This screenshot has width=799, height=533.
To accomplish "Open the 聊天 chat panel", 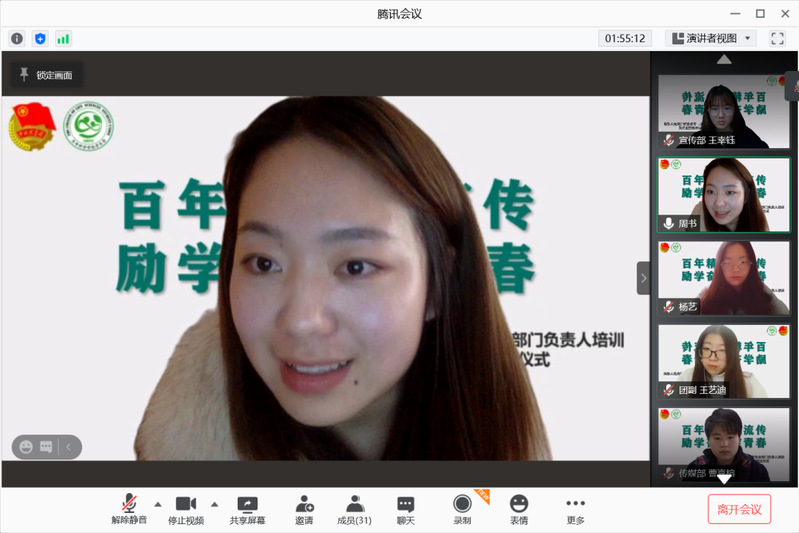I will pos(405,510).
